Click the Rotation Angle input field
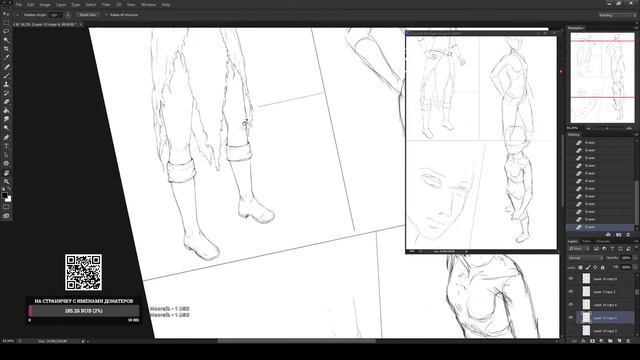This screenshot has height=360, width=640. [55, 15]
